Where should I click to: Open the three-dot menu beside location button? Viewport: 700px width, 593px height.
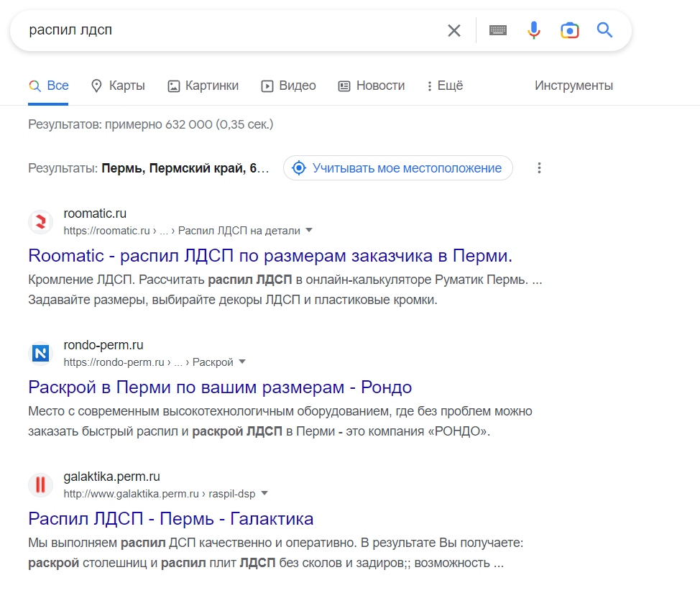tap(539, 168)
